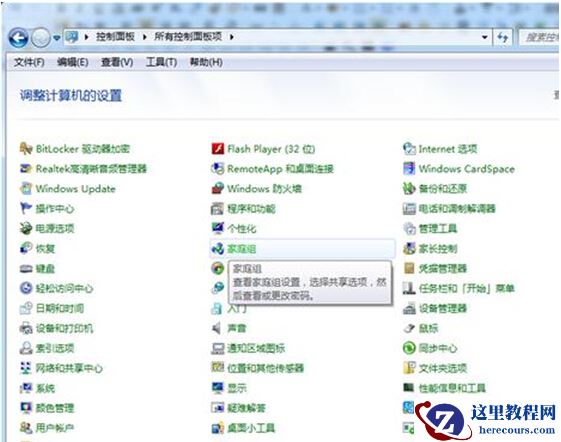Click the Realtek高清晰音频管理器 icon

(26, 169)
